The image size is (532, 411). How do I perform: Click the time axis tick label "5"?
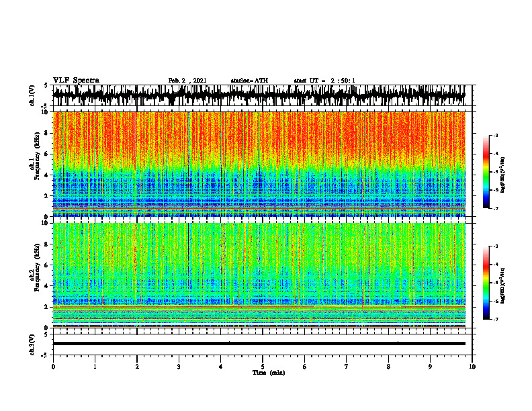point(263,367)
